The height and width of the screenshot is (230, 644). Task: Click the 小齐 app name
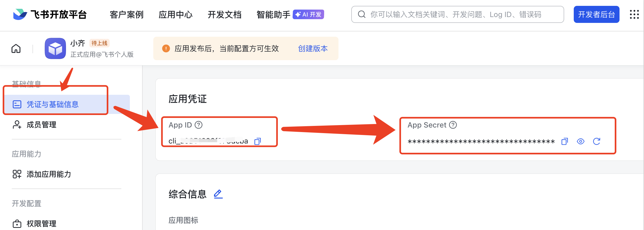[x=78, y=43]
